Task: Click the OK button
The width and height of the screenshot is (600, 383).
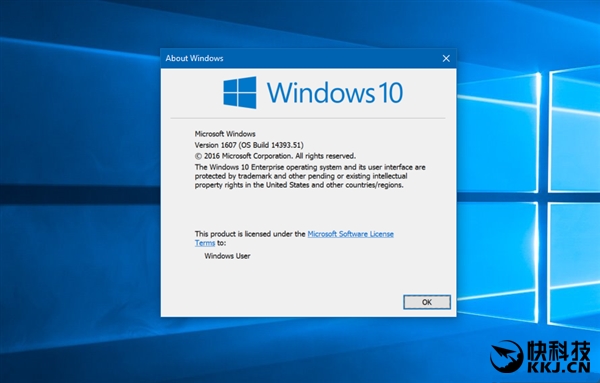Action: point(427,302)
